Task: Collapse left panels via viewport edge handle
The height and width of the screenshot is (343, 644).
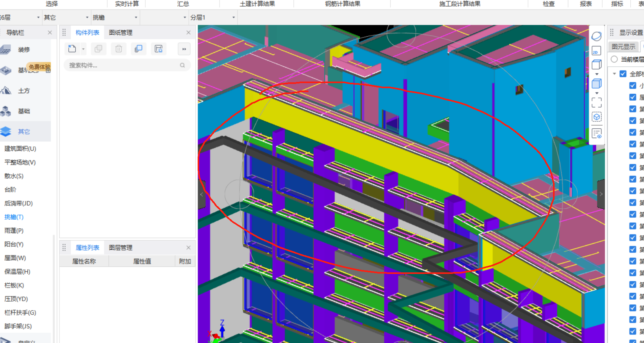Action: 202,194
